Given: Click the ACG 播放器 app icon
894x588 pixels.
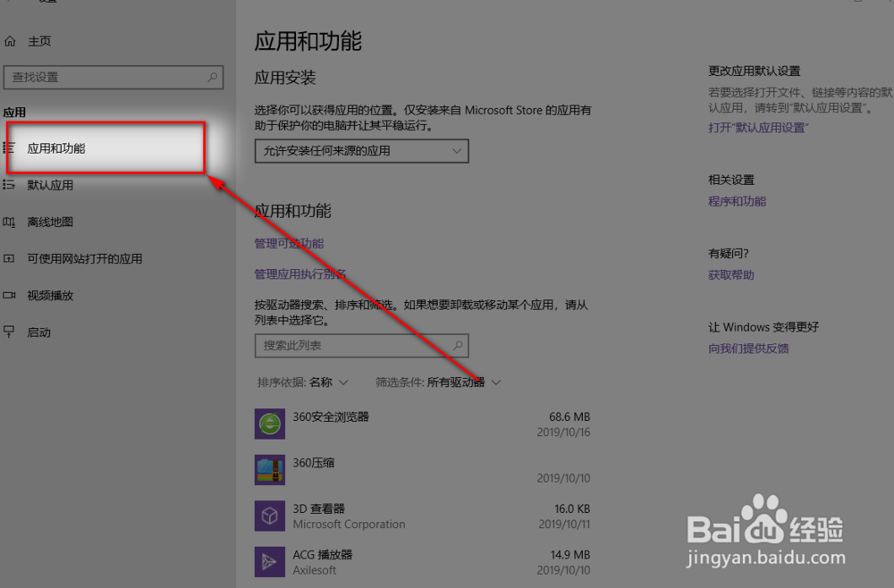Looking at the screenshot, I should coord(270,561).
